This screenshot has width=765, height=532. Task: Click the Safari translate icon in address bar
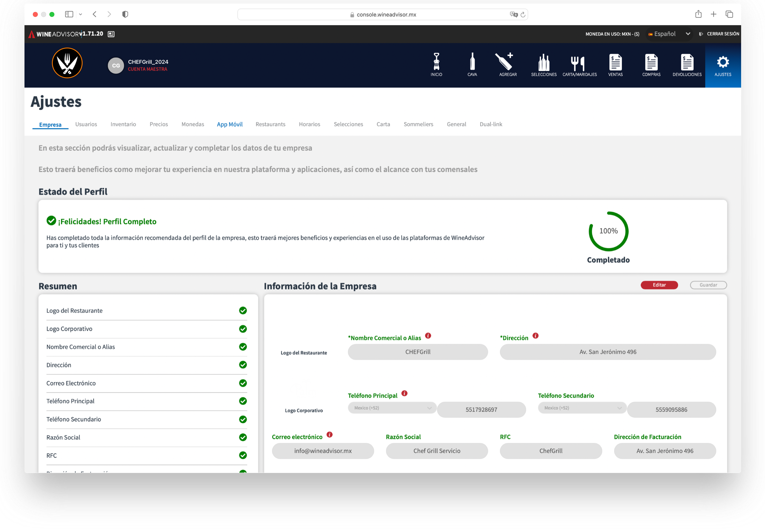click(514, 14)
